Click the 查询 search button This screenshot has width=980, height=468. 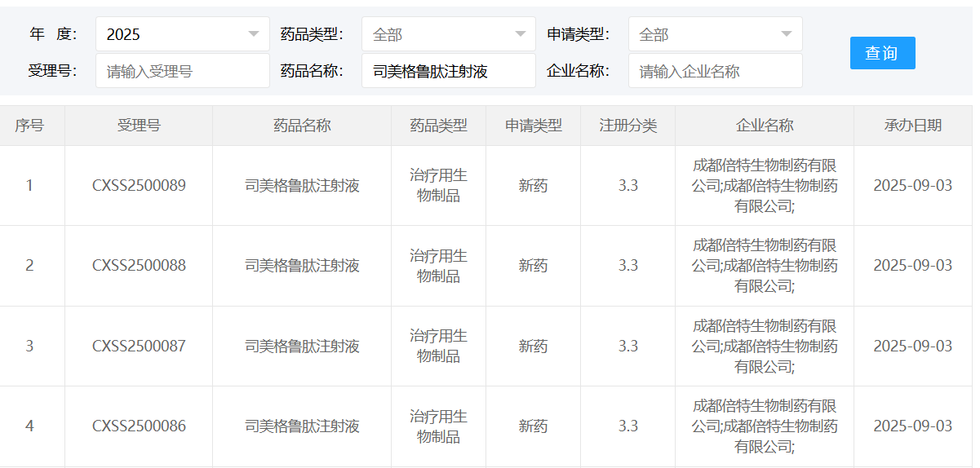[882, 53]
